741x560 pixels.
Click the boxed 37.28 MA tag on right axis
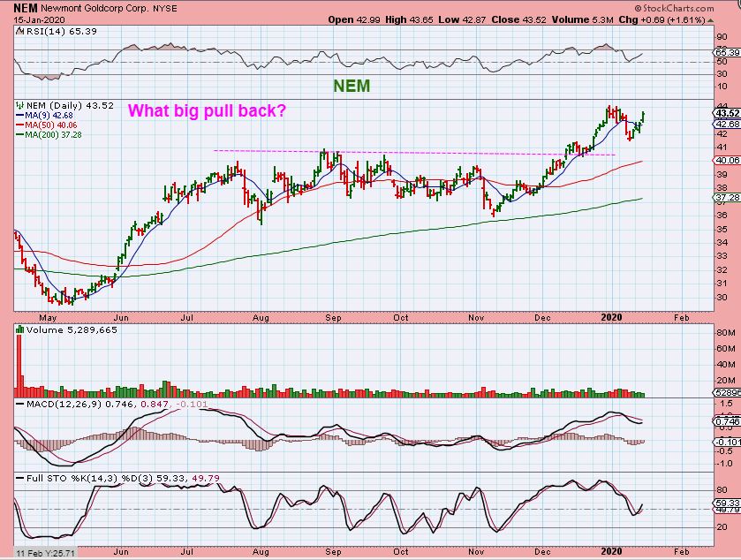click(726, 198)
